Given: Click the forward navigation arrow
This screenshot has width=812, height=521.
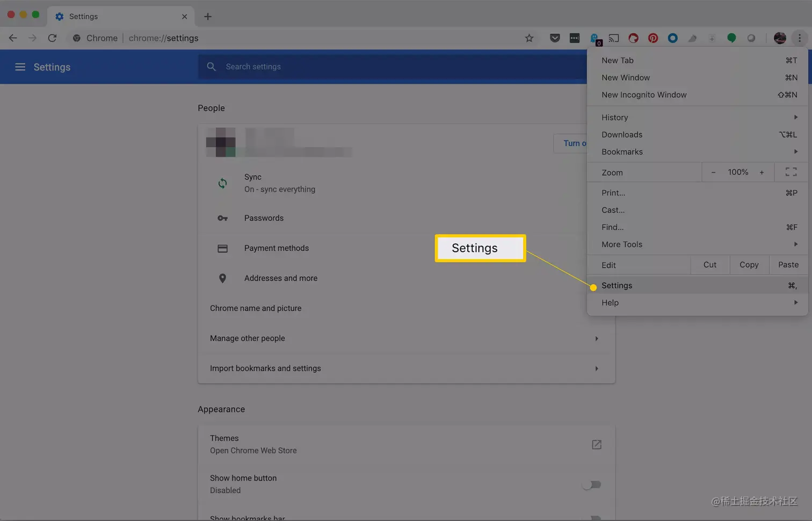Looking at the screenshot, I should click(32, 38).
